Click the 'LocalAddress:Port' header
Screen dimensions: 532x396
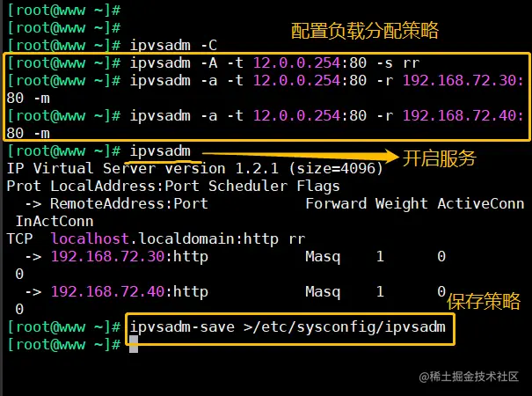click(x=125, y=186)
